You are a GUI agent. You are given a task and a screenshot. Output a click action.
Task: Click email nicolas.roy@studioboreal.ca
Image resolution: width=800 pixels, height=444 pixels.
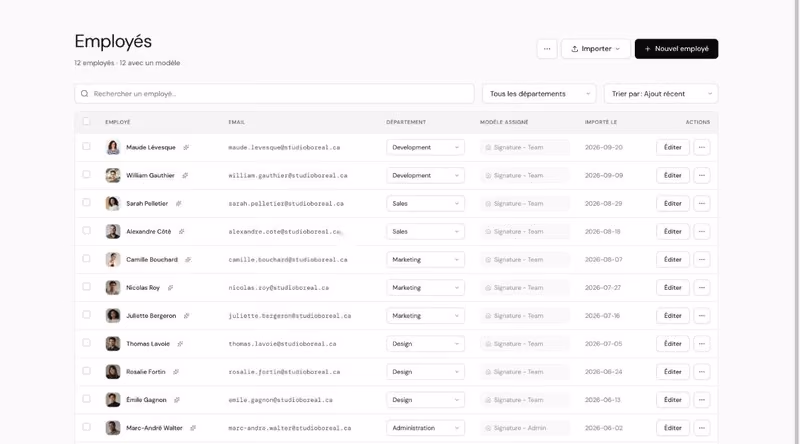tap(279, 288)
